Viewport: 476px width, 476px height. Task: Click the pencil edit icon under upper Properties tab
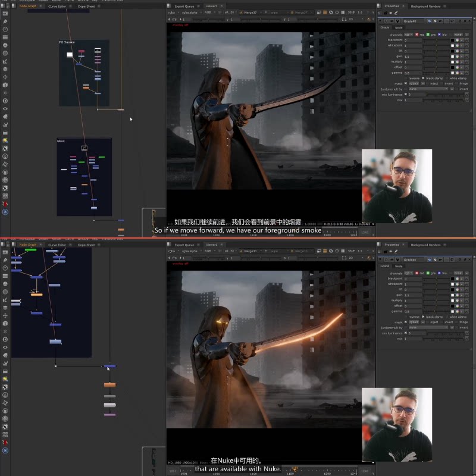tap(396, 12)
